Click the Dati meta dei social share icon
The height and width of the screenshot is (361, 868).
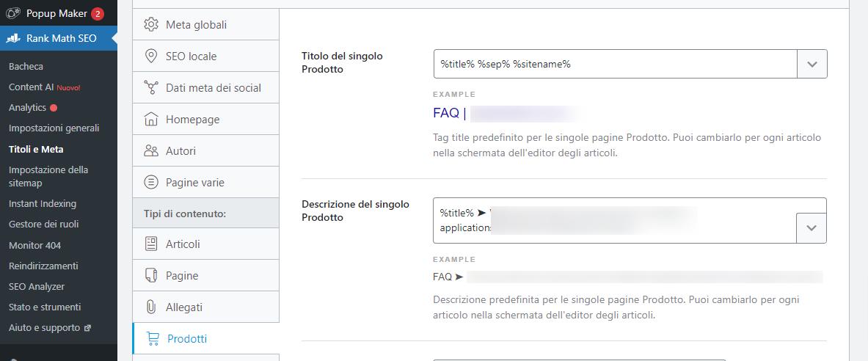(152, 88)
